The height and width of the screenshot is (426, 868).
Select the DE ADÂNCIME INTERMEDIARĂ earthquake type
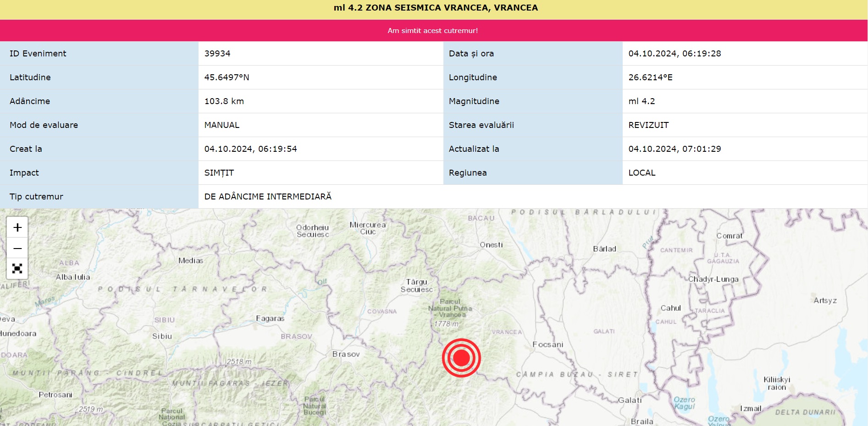[x=268, y=197]
